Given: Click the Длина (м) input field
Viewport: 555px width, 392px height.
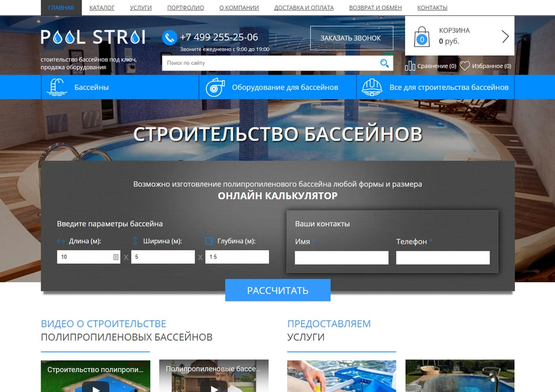Looking at the screenshot, I should [88, 257].
